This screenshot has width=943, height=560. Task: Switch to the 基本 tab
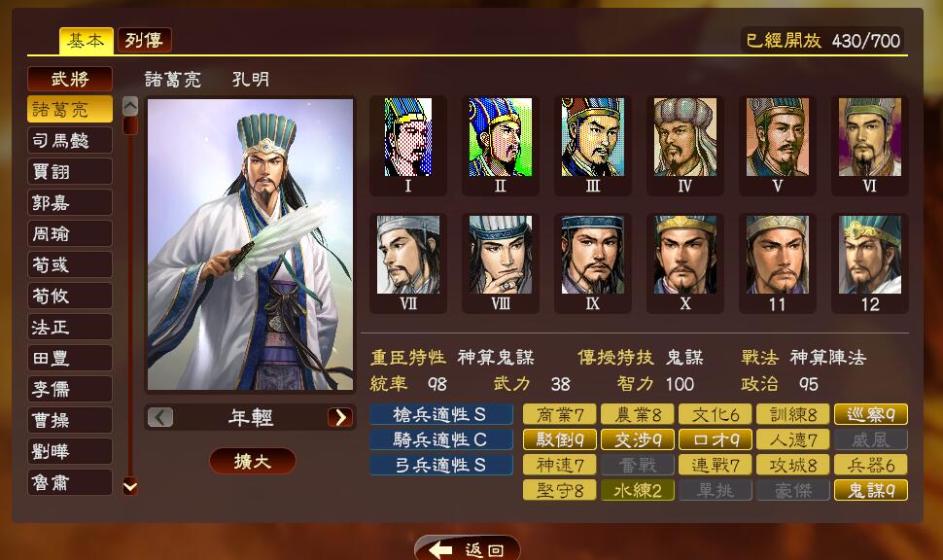coord(86,40)
